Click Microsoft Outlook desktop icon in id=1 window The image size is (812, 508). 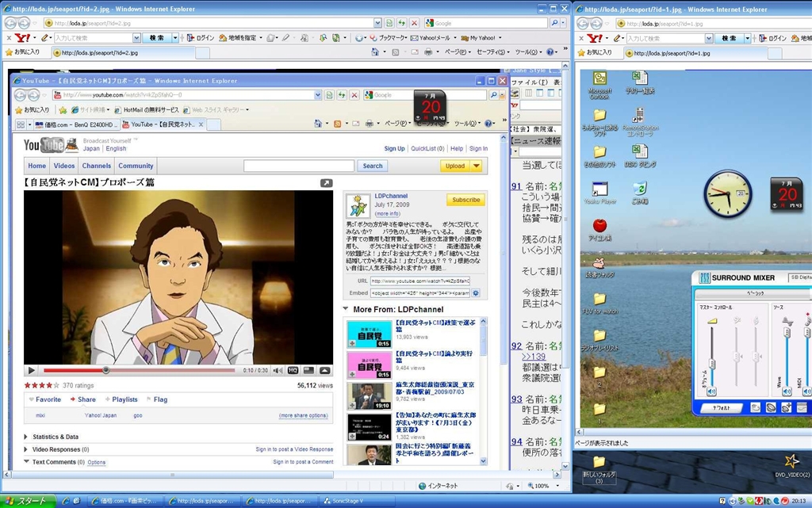[x=599, y=85]
